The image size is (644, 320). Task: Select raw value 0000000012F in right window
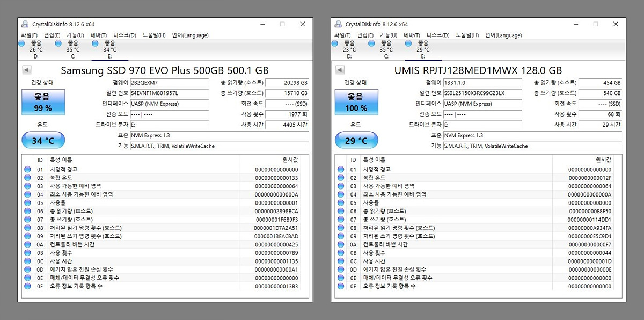[590, 178]
